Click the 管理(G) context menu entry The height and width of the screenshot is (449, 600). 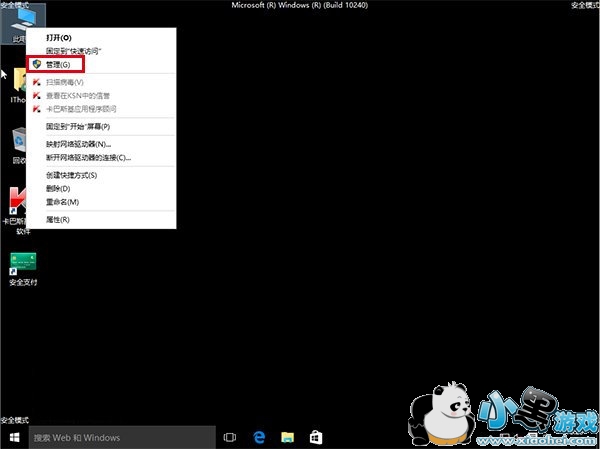tap(59, 64)
